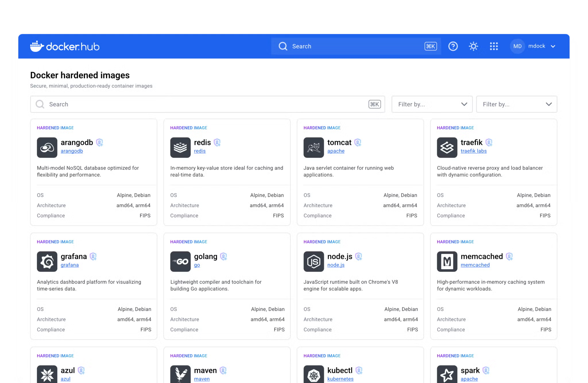The width and height of the screenshot is (588, 383).
Task: Open the second Filter by... dropdown
Action: coord(517,104)
